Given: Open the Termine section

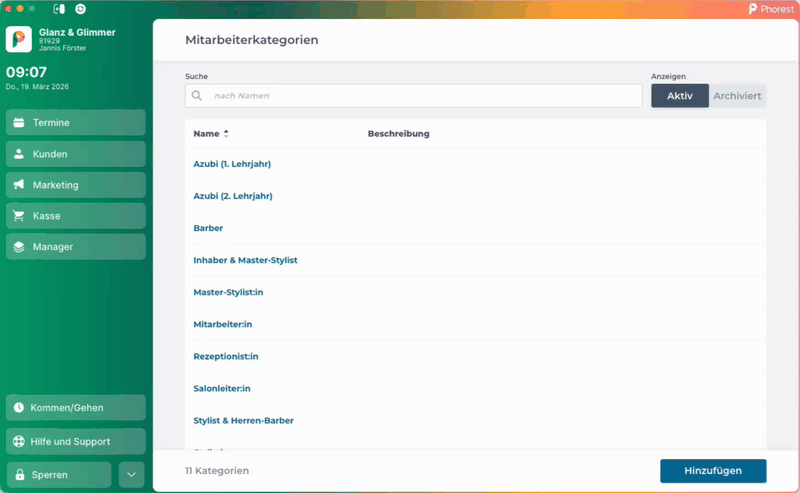Looking at the screenshot, I should 76,122.
